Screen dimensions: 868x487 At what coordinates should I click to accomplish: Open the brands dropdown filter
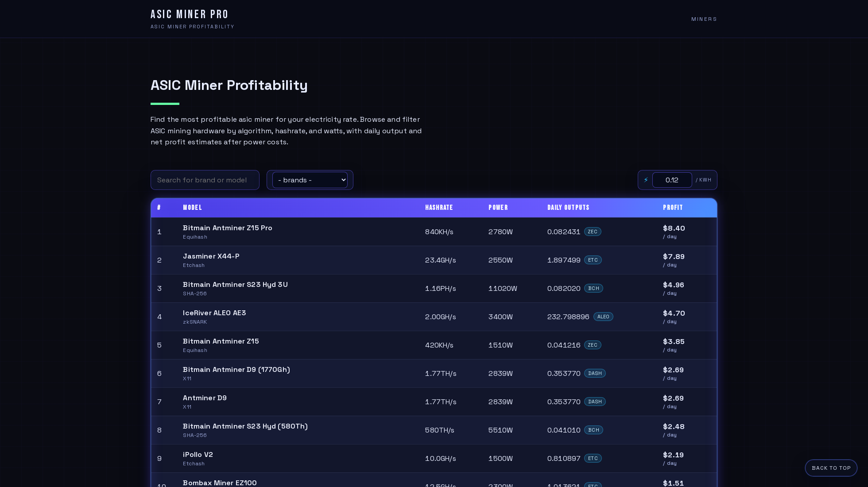(310, 180)
